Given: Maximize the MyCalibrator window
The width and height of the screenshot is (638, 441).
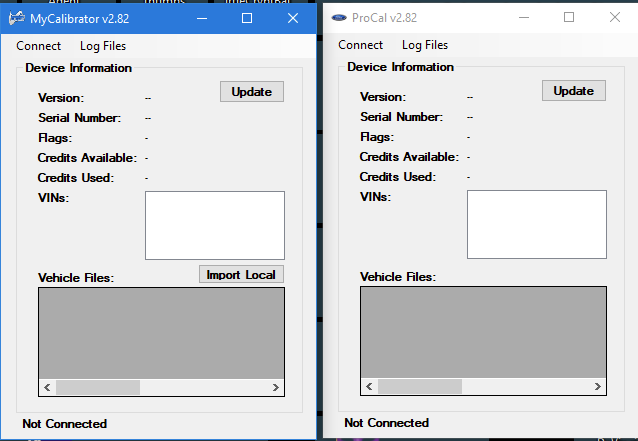Looking at the screenshot, I should pos(247,18).
